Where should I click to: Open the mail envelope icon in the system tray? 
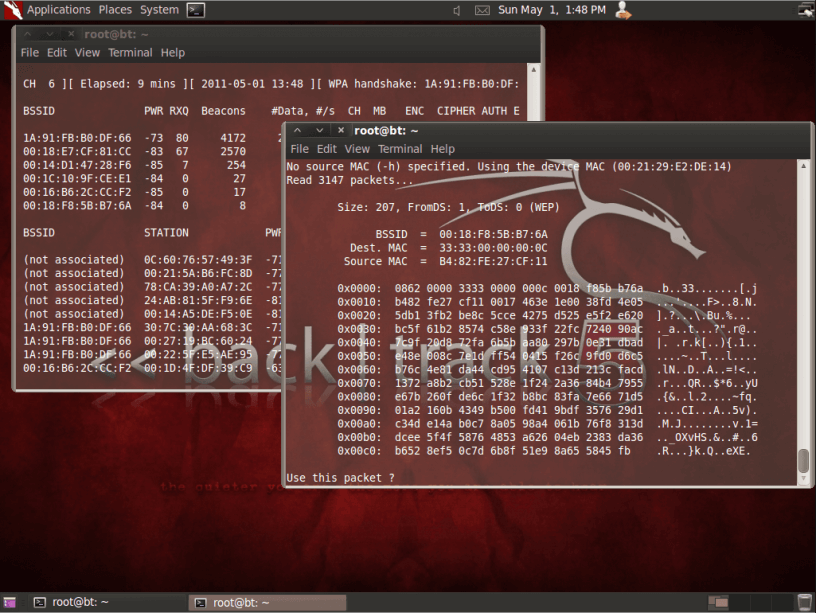[x=483, y=9]
